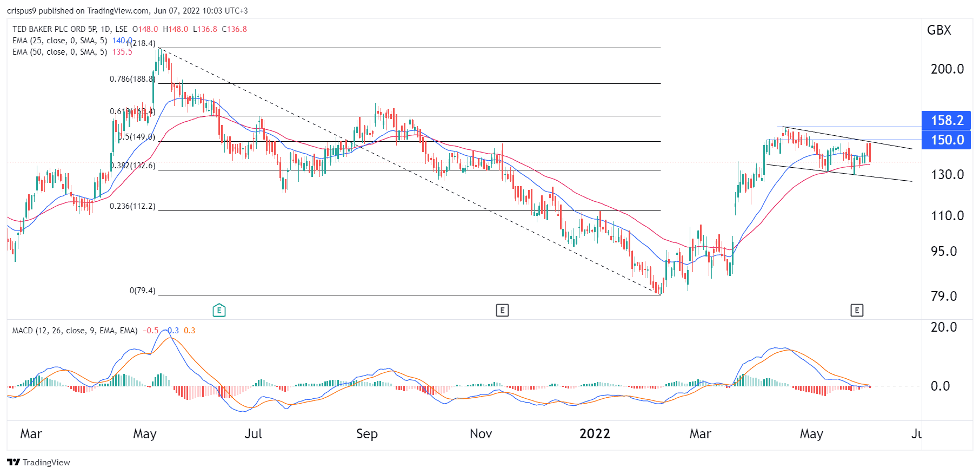Open the earnings E marker near November
The height and width of the screenshot is (474, 980).
(x=502, y=310)
